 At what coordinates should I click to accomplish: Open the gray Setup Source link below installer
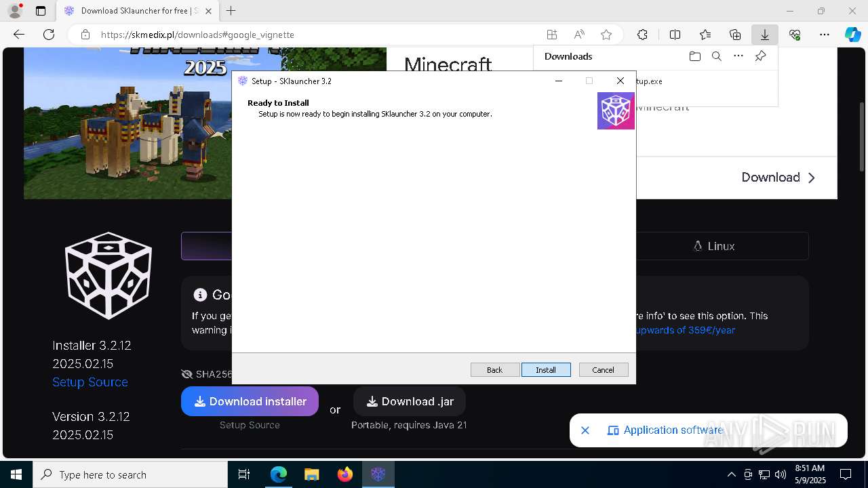point(250,425)
